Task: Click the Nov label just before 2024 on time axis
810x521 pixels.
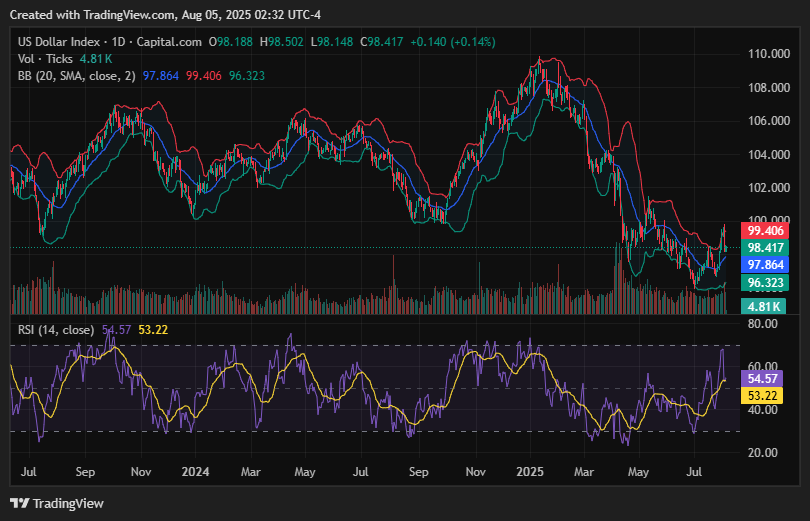Action: [x=141, y=472]
